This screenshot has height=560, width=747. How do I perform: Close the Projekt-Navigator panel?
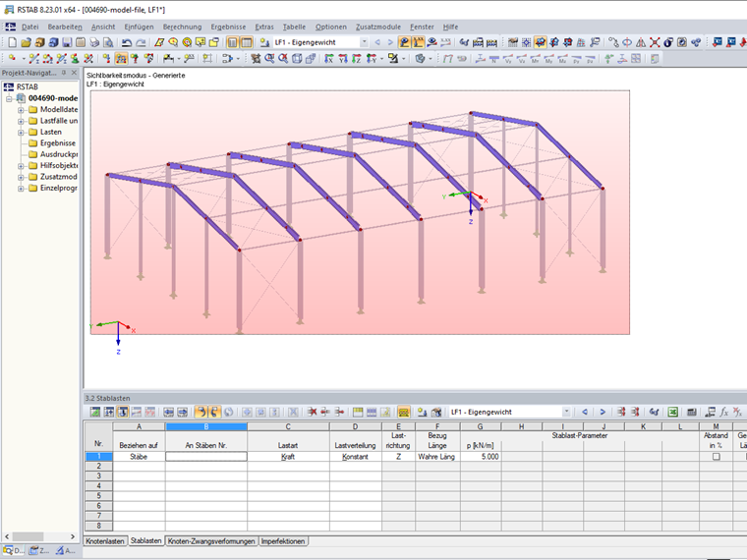tap(74, 73)
